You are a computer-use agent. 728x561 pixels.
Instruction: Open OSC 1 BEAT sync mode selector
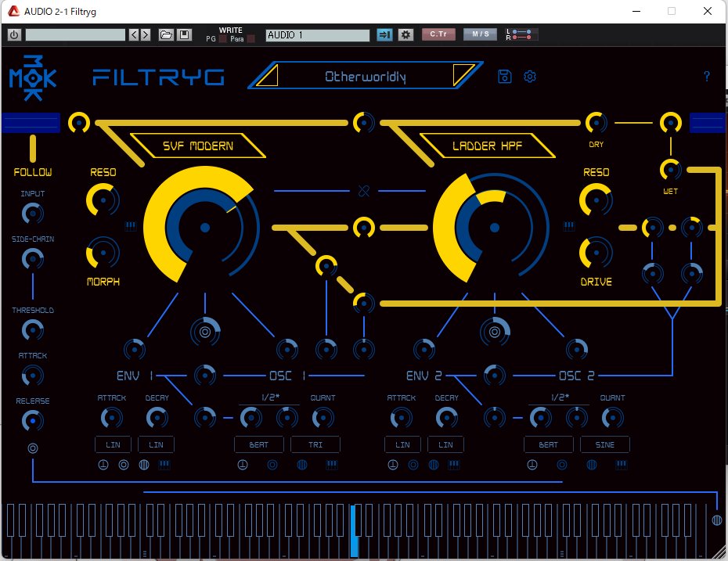(259, 444)
